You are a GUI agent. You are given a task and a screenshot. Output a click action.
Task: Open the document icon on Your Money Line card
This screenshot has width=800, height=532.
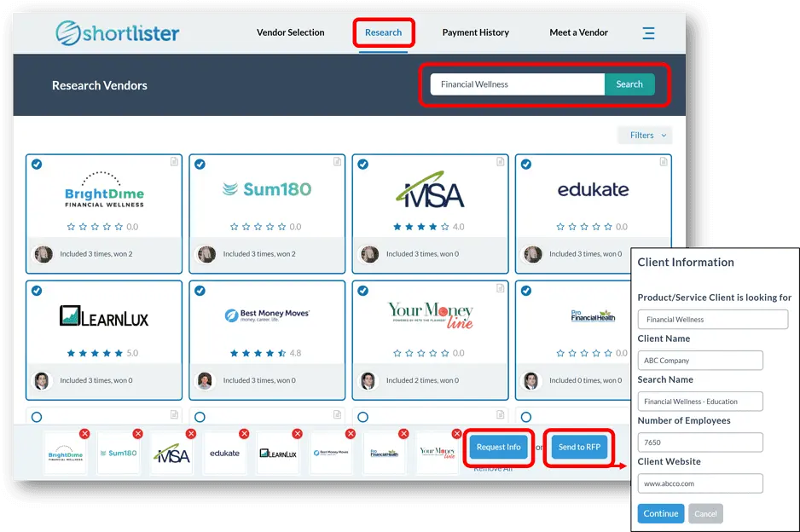click(x=500, y=288)
